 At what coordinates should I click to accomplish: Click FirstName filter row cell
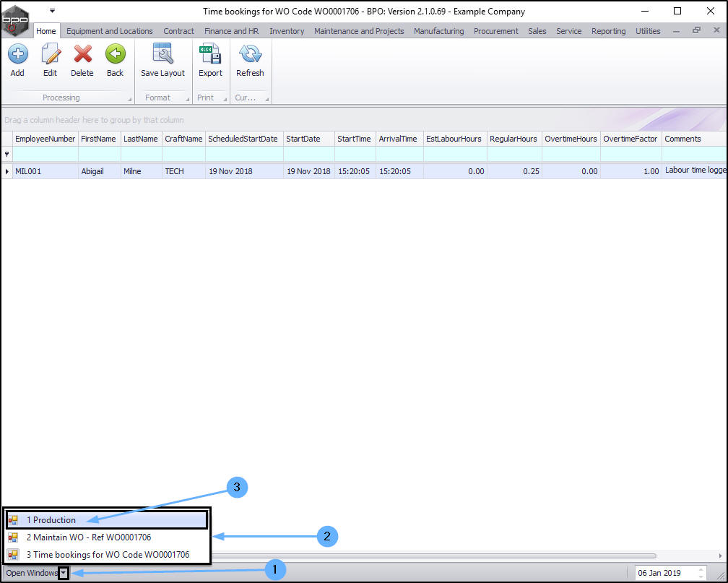pyautogui.click(x=99, y=154)
